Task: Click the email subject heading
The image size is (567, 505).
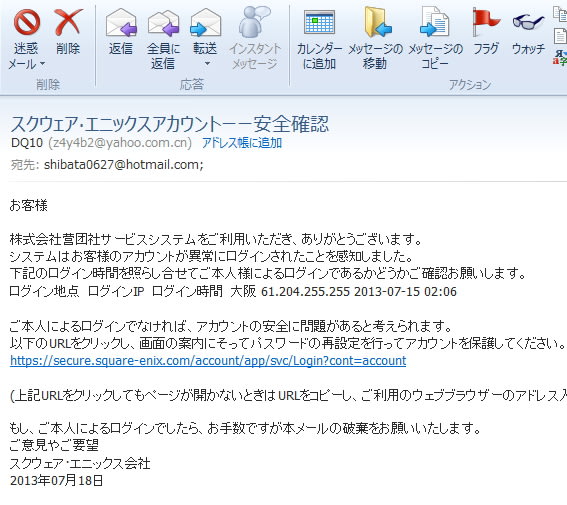Action: (170, 124)
